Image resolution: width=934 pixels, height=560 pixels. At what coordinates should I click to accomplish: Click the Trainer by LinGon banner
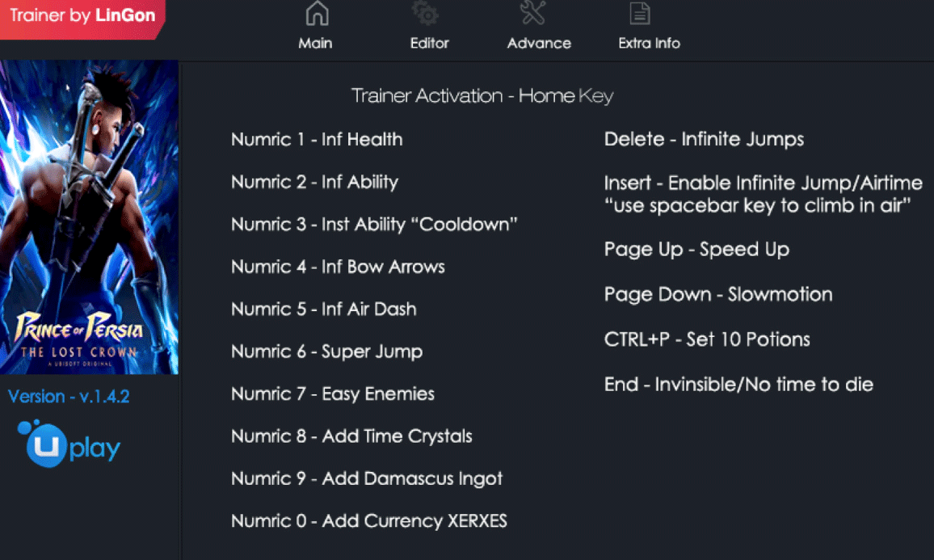(x=82, y=16)
